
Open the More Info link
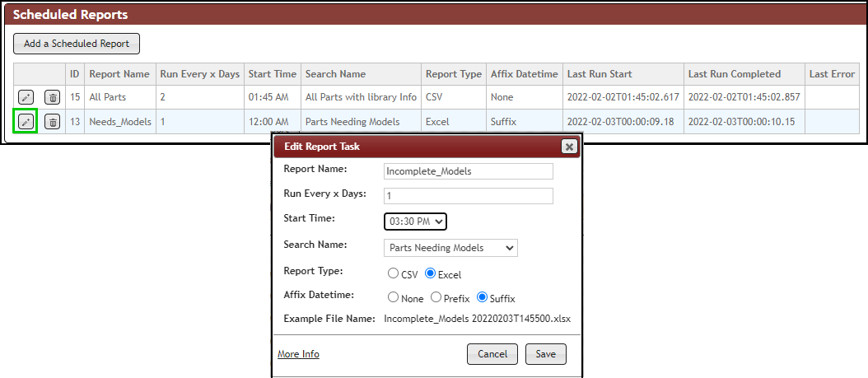(298, 354)
